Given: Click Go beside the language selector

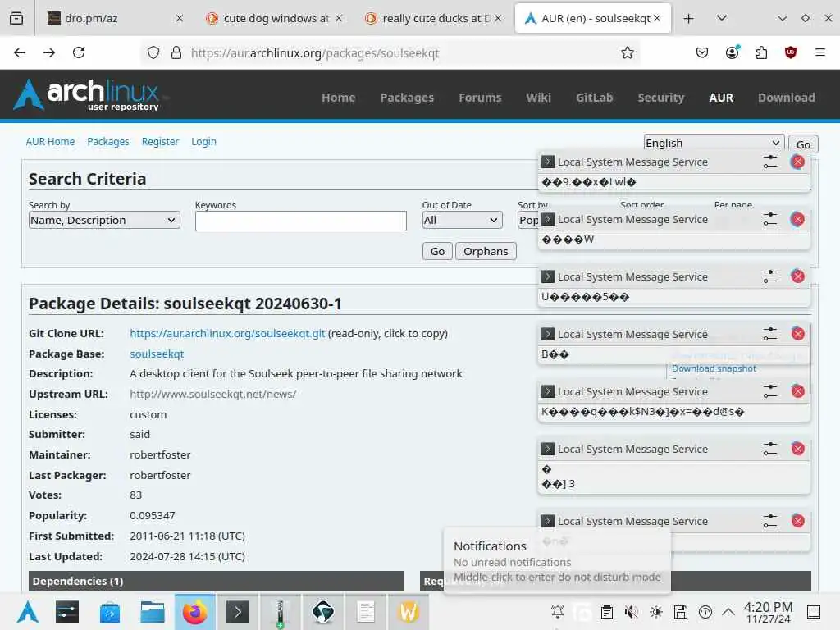Looking at the screenshot, I should click(802, 144).
